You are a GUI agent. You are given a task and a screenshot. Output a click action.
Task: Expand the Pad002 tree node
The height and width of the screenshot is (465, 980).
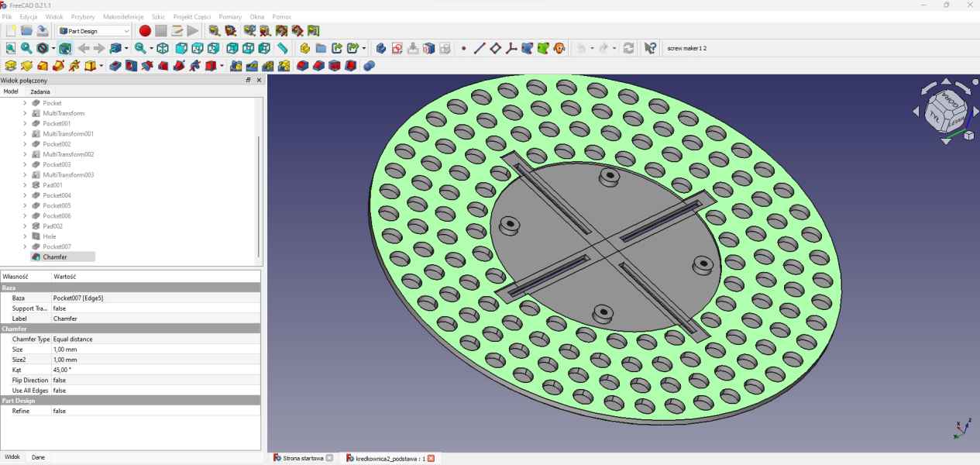[x=25, y=226]
